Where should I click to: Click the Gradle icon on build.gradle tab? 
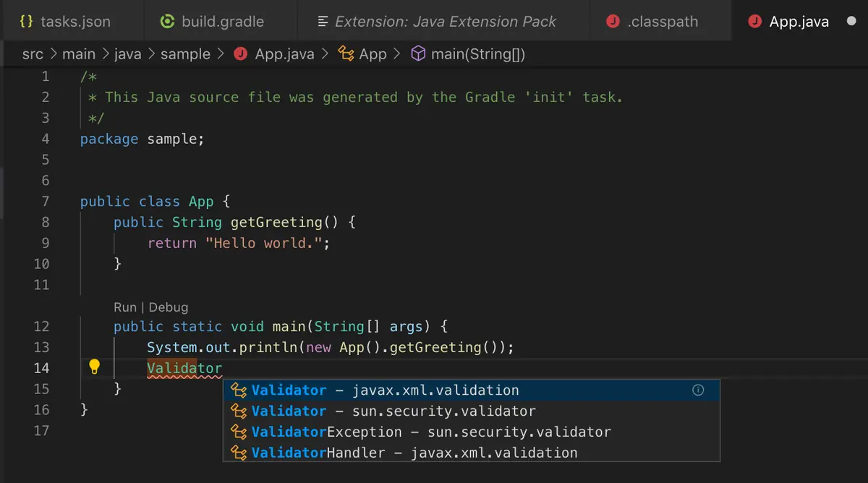(x=168, y=21)
